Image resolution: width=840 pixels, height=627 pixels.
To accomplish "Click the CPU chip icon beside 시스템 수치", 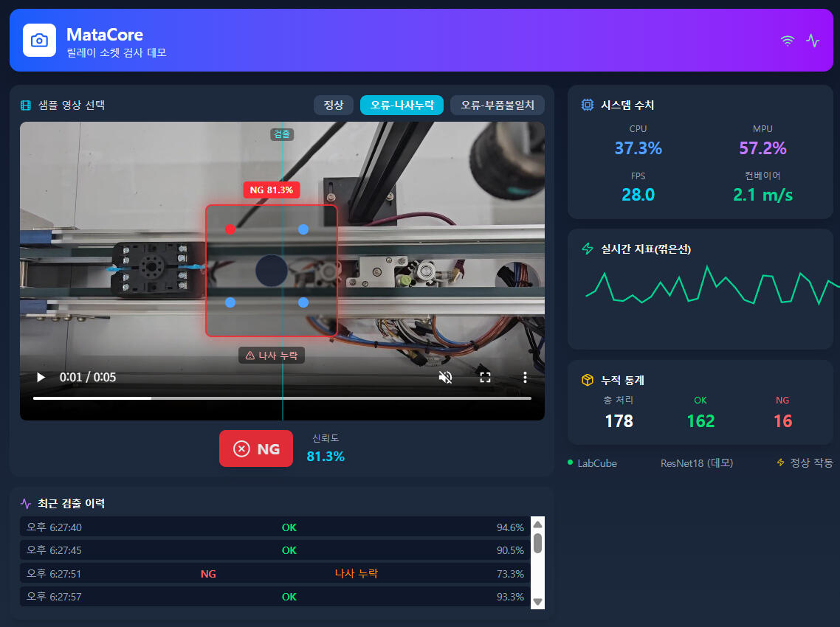I will 588,105.
